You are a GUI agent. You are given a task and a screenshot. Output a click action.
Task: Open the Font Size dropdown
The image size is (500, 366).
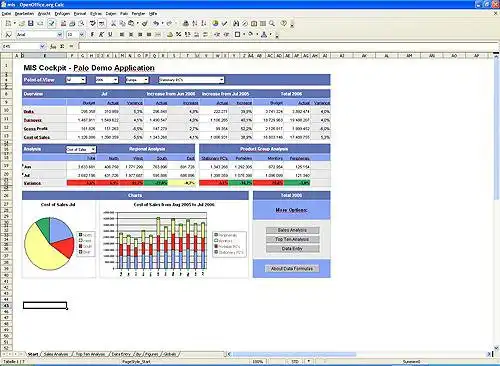point(82,34)
